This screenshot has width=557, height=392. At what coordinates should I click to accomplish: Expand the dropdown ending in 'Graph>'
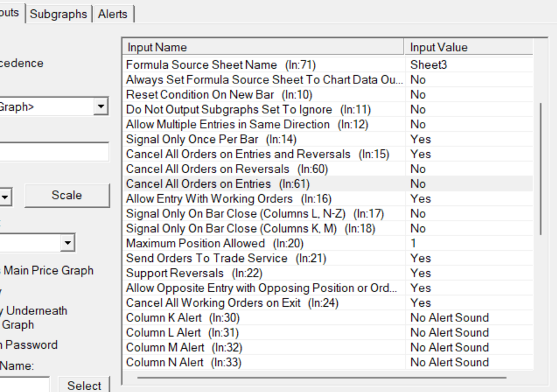[x=101, y=107]
